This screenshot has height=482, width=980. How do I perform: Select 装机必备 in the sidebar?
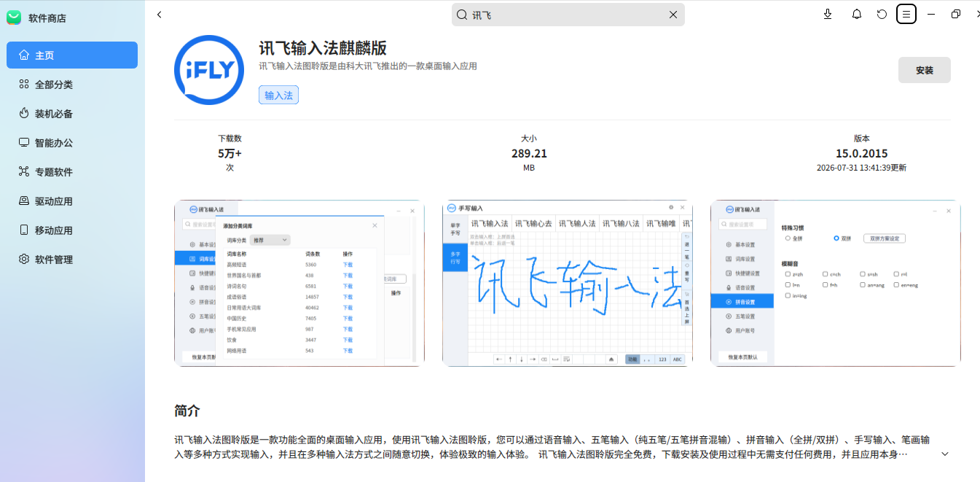(x=72, y=114)
